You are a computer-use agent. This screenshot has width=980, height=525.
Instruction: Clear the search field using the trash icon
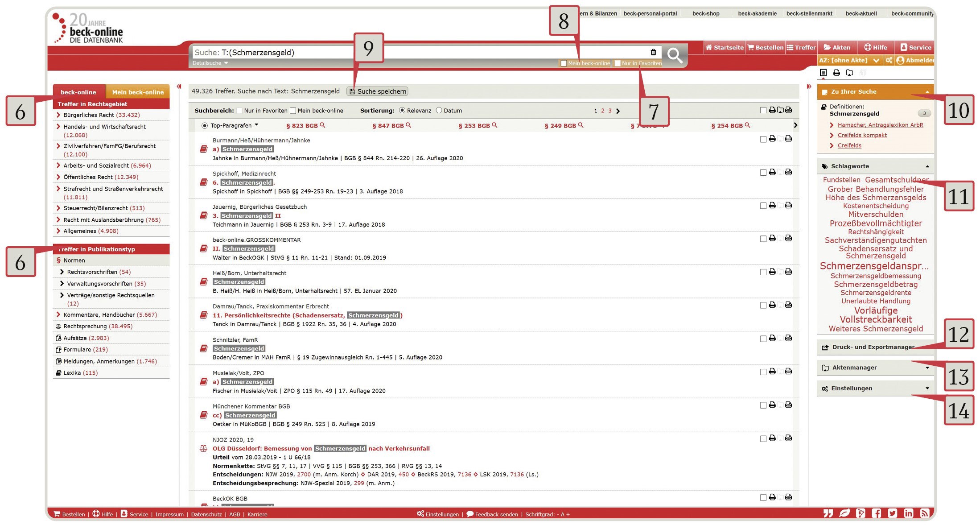[654, 52]
